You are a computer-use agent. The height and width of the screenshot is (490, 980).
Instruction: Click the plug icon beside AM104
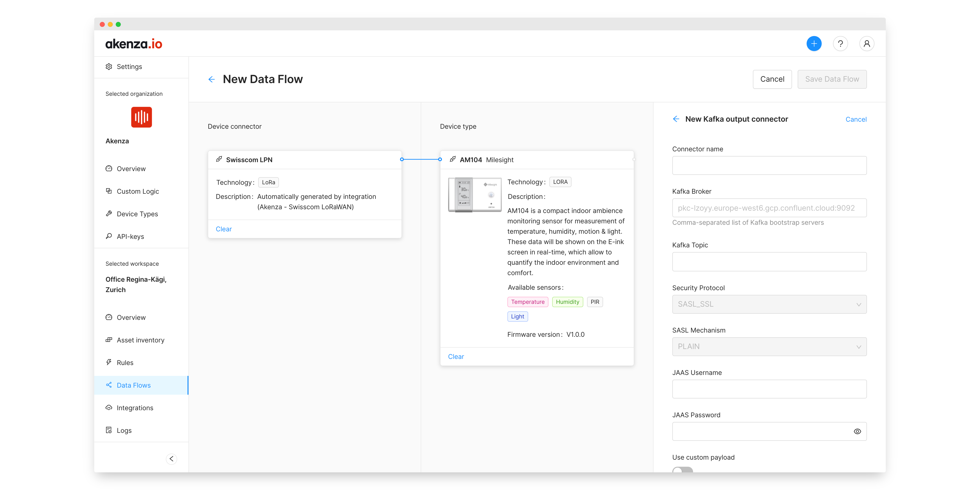[453, 159]
